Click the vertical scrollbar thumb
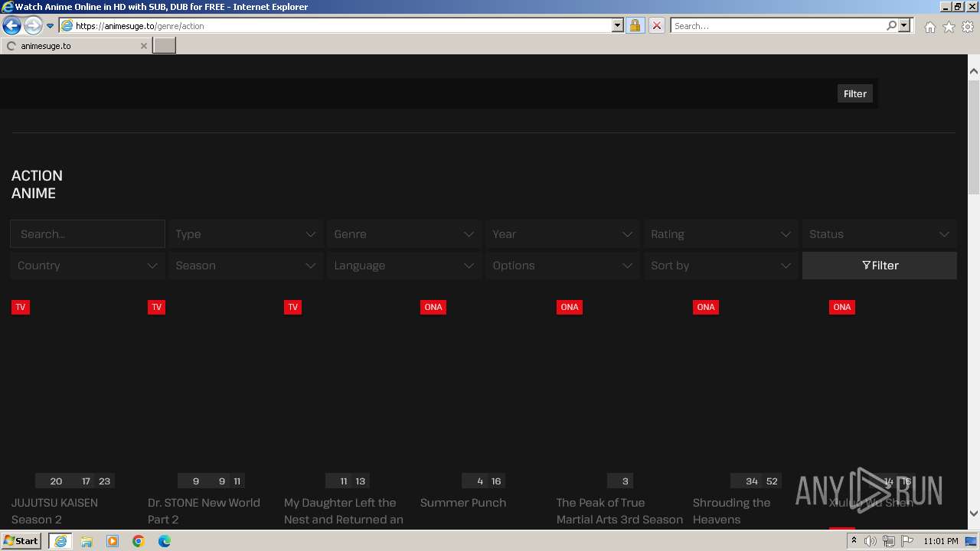Image resolution: width=980 pixels, height=551 pixels. coord(974,138)
